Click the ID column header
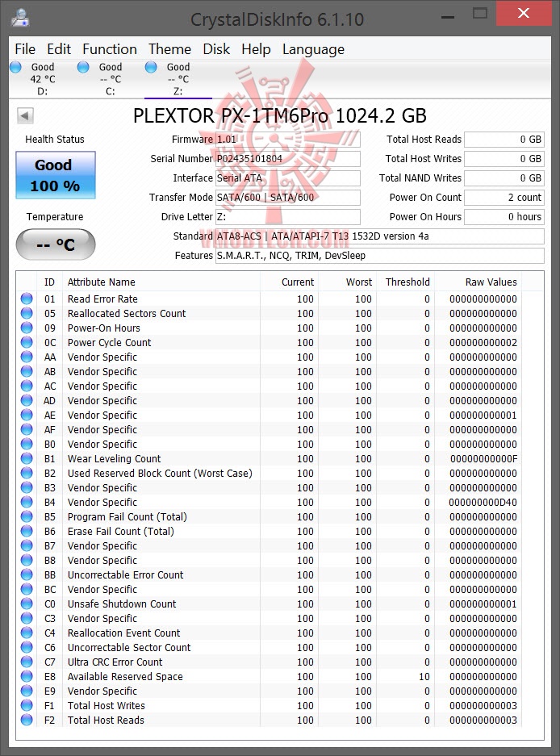This screenshot has height=756, width=560. pyautogui.click(x=49, y=282)
